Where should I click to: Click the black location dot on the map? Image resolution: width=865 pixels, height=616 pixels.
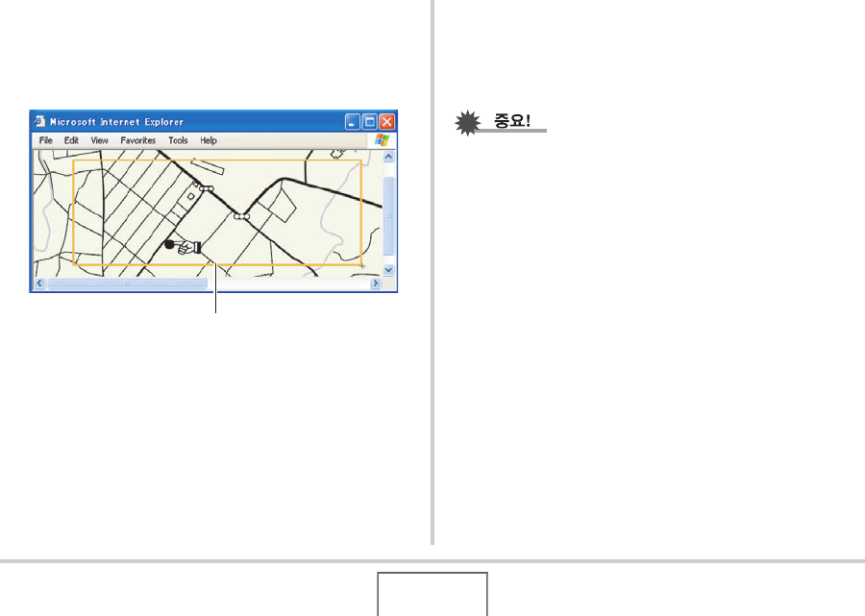(x=169, y=244)
